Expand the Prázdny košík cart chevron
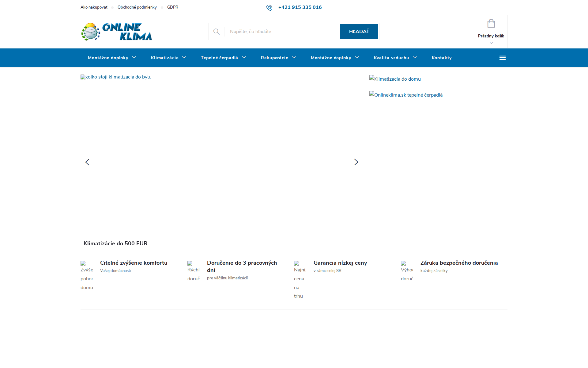Screen dimensions: 588x368 click(491, 43)
